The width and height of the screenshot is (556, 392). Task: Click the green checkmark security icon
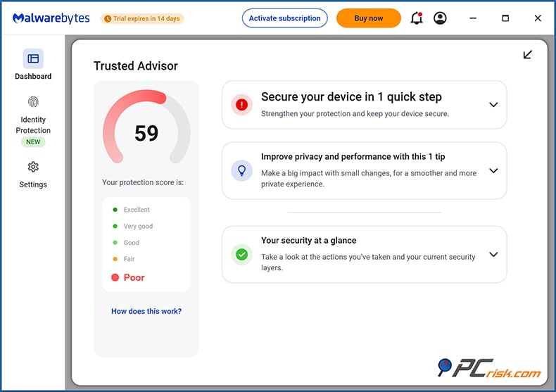242,254
